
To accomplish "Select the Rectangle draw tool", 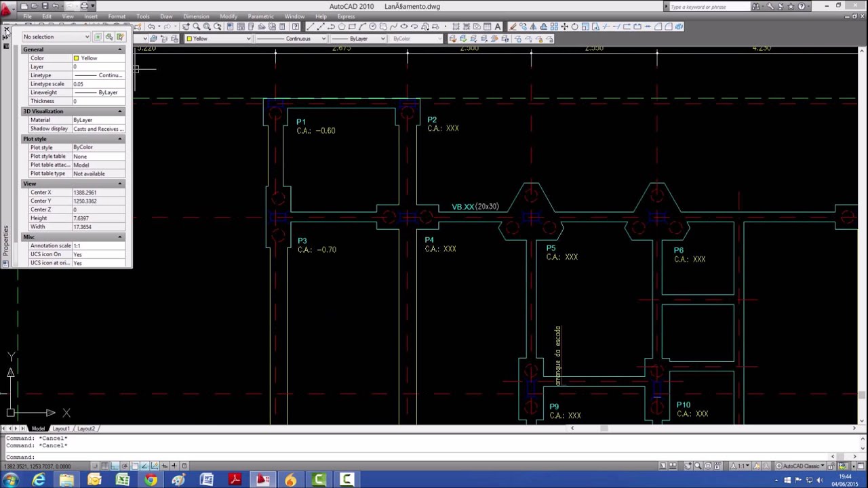I will point(352,26).
